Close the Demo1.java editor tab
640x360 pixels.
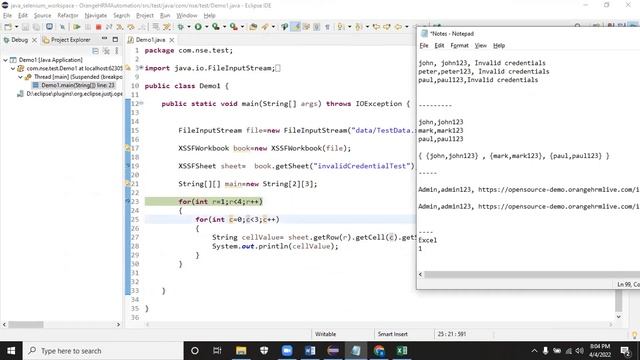(172, 40)
